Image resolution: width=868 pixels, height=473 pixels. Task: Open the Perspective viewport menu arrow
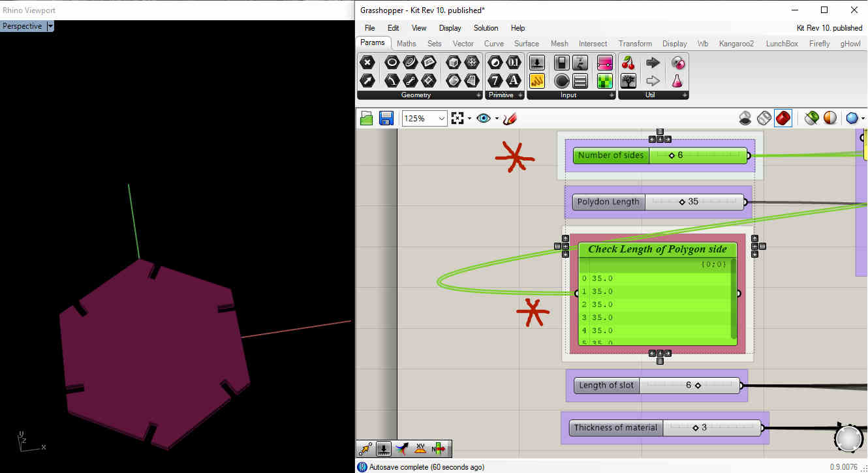(50, 26)
